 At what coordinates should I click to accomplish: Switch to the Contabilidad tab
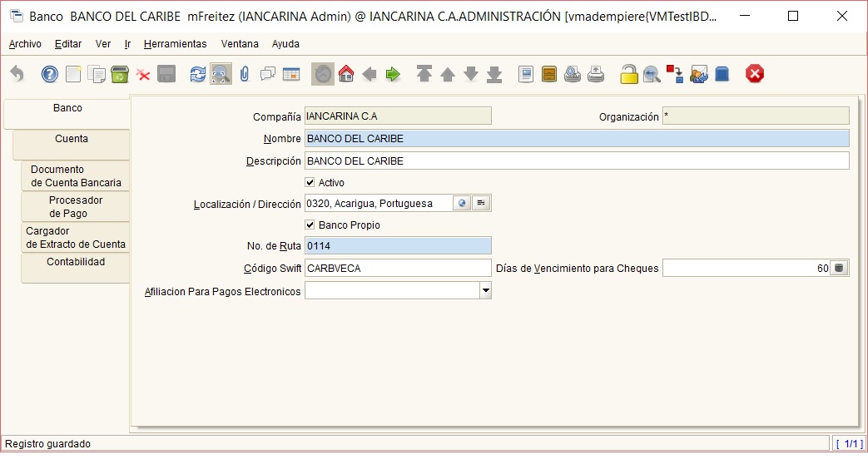pos(76,269)
